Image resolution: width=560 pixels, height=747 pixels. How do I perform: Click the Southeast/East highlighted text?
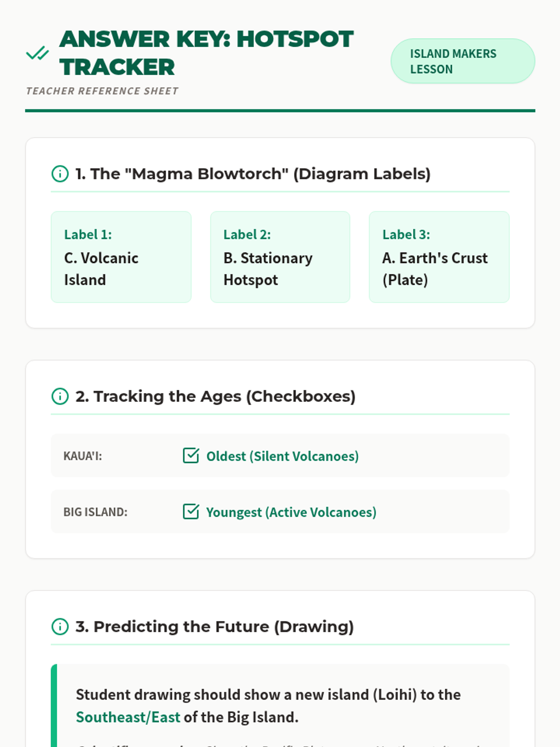128,717
